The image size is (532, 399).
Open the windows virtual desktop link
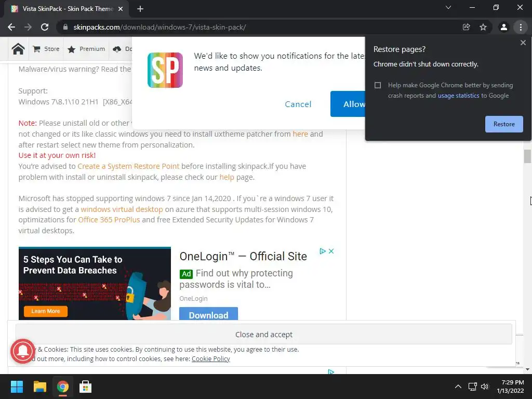click(122, 209)
